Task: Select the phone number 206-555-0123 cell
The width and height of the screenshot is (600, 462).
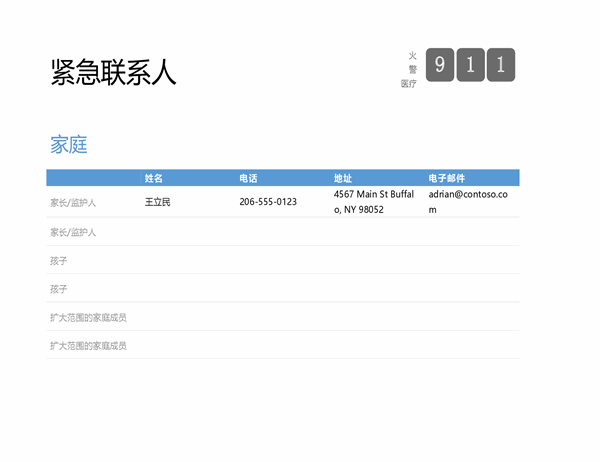Action: pos(268,202)
